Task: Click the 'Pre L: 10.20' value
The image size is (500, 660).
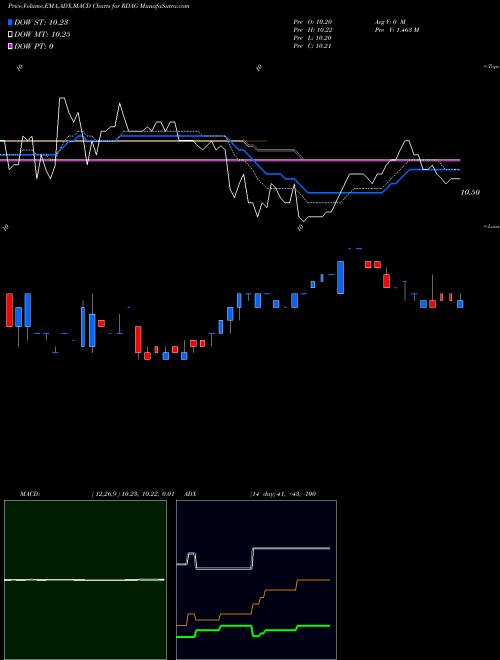Action: click(312, 38)
